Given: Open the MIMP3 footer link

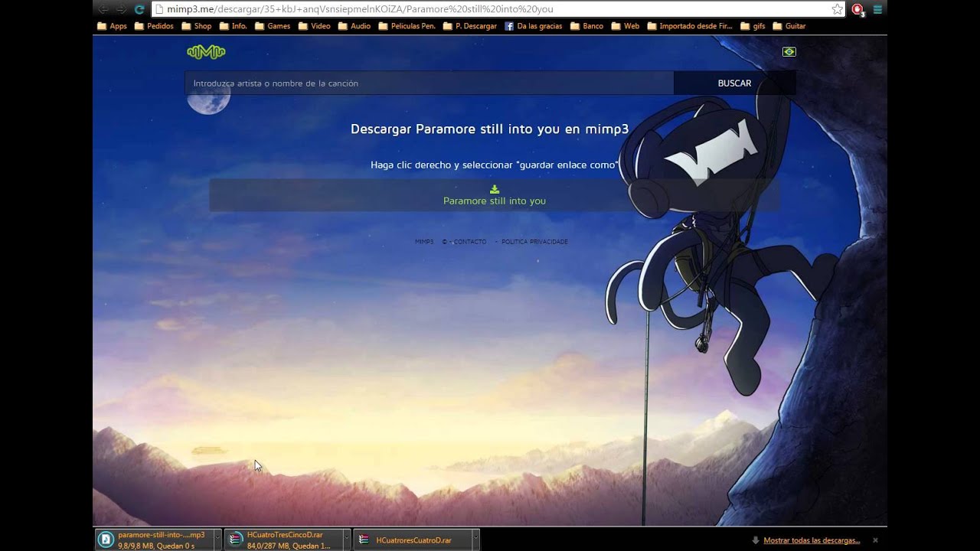Looking at the screenshot, I should 424,242.
